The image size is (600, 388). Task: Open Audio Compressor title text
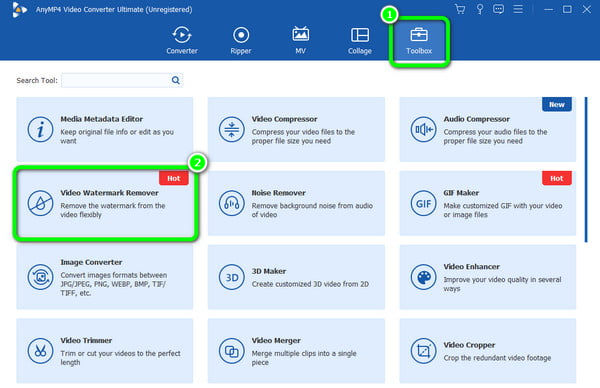pos(476,119)
